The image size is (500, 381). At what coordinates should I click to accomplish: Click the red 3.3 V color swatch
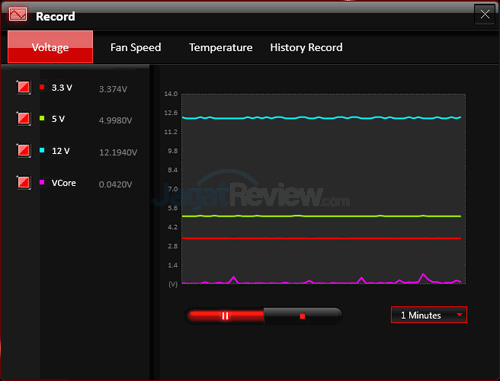(x=42, y=87)
